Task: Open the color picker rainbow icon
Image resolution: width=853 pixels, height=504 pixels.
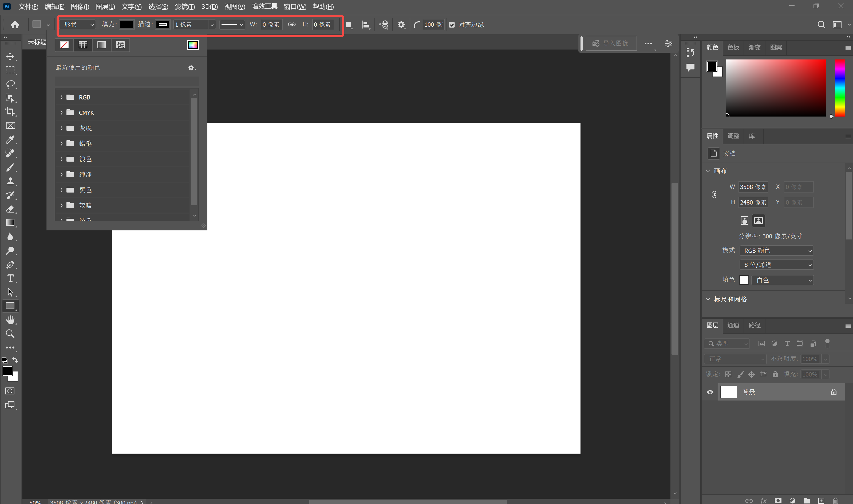Action: tap(193, 45)
